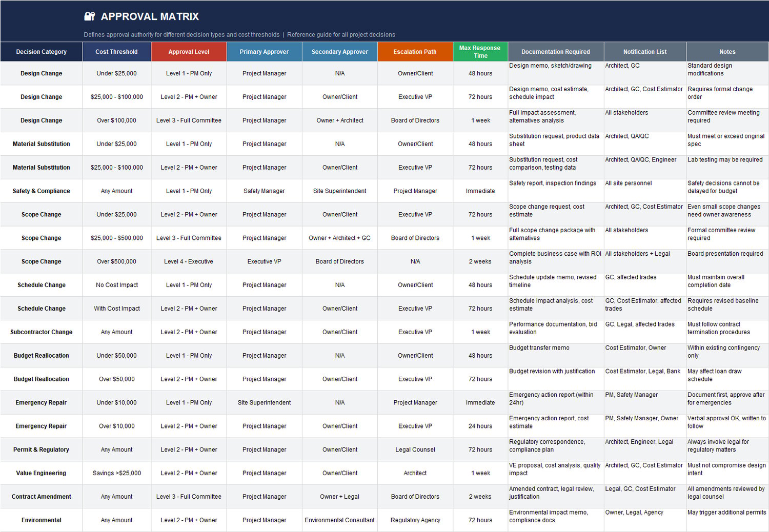Click the Primary Approver column header

pos(264,51)
